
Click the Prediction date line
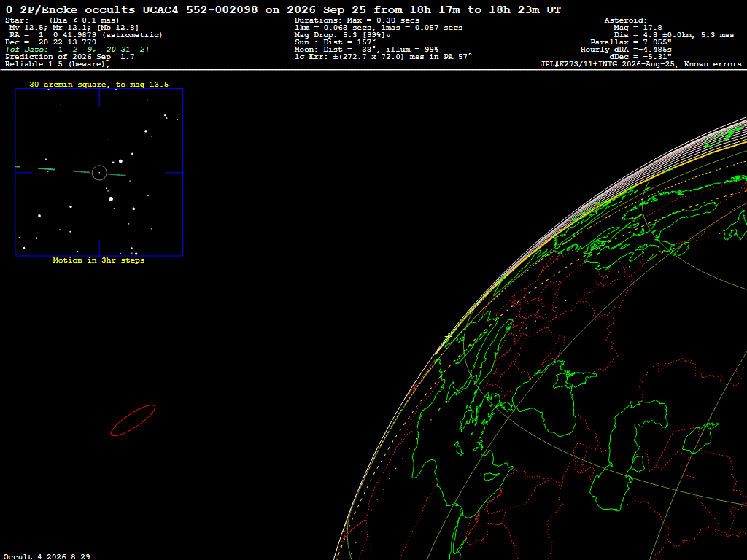click(69, 57)
